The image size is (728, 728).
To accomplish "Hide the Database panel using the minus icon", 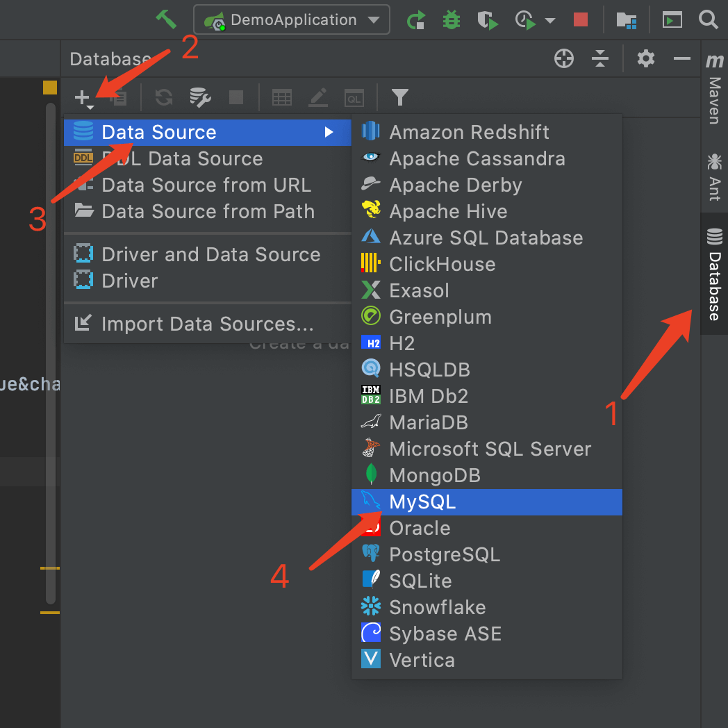I will point(682,59).
